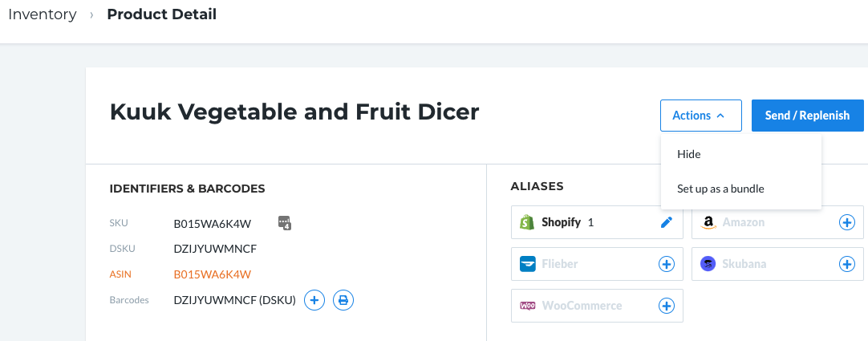Viewport: 868px width, 341px height.
Task: Click the case pack icon next to SKU
Action: point(285,223)
